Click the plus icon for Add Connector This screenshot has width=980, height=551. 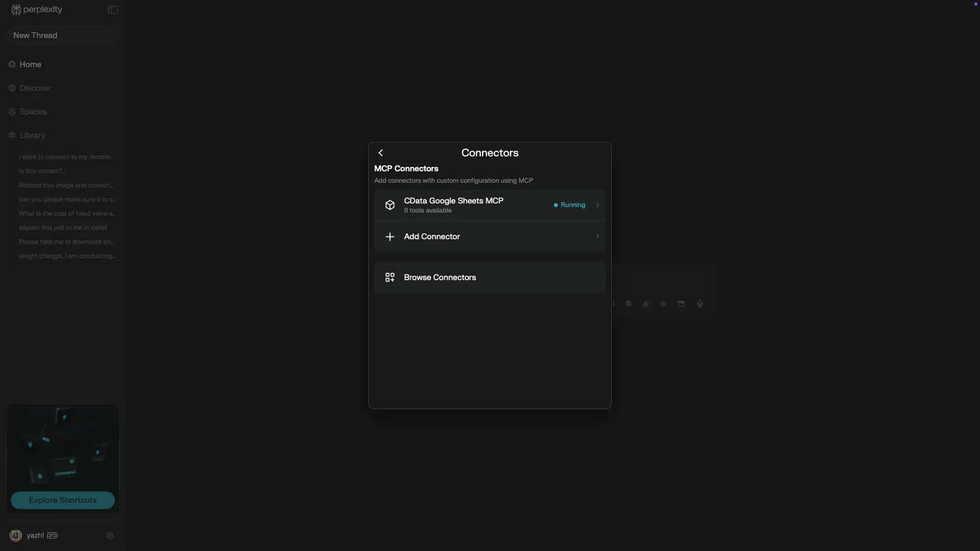[x=390, y=237]
